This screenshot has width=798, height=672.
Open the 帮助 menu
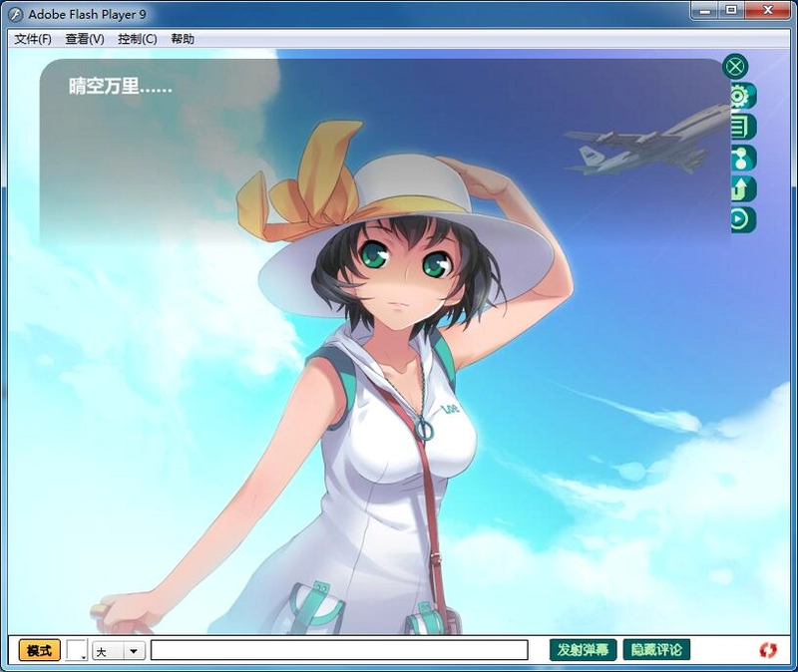point(183,39)
